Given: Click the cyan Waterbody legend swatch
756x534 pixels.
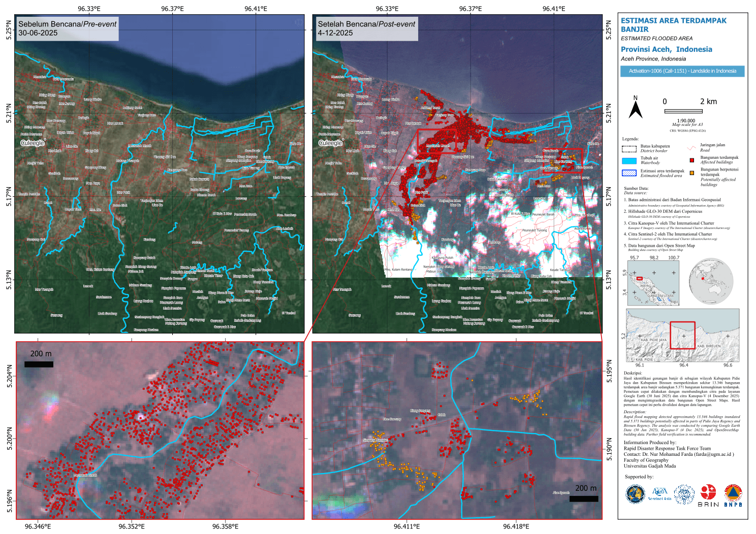Looking at the screenshot, I should tap(629, 160).
